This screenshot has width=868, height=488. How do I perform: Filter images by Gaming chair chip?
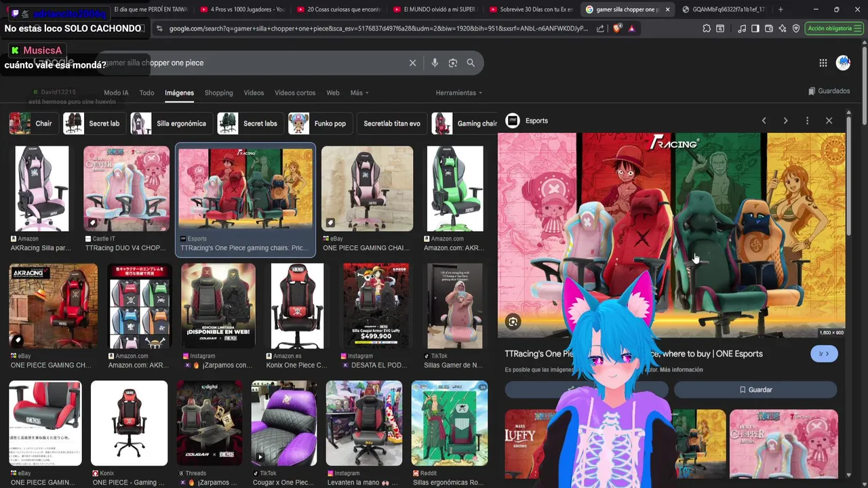[465, 123]
